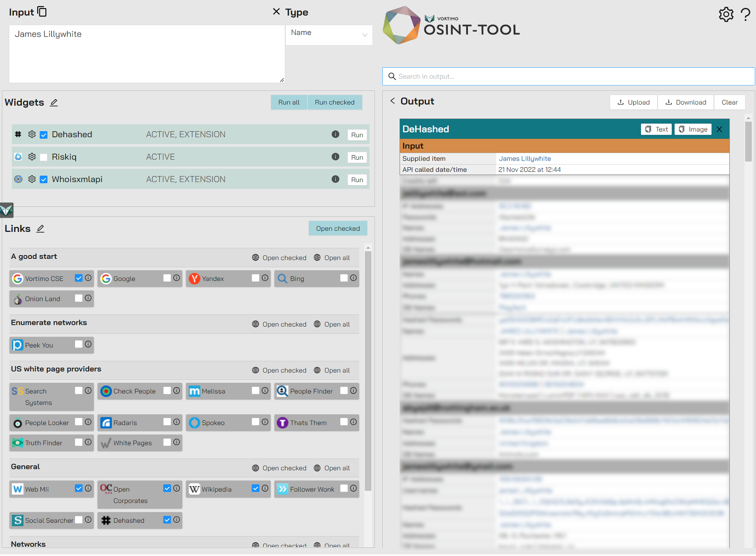
Task: Click the Truth Finder icon
Action: click(17, 443)
